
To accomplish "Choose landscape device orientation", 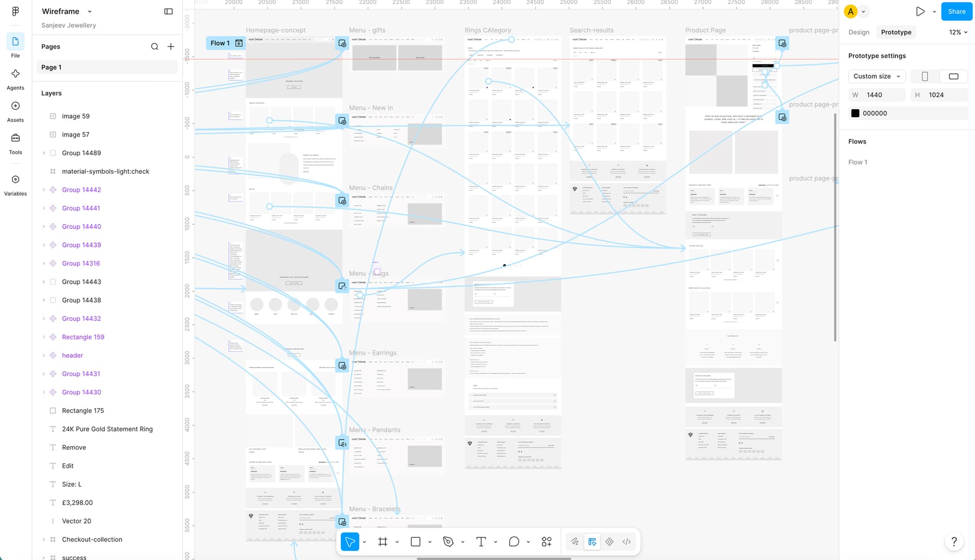I will pyautogui.click(x=953, y=76).
